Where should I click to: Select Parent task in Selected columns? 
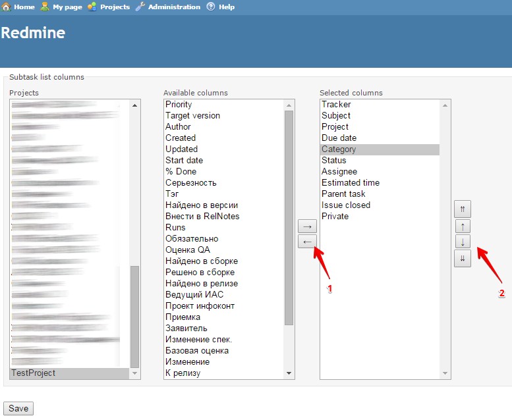[380, 194]
